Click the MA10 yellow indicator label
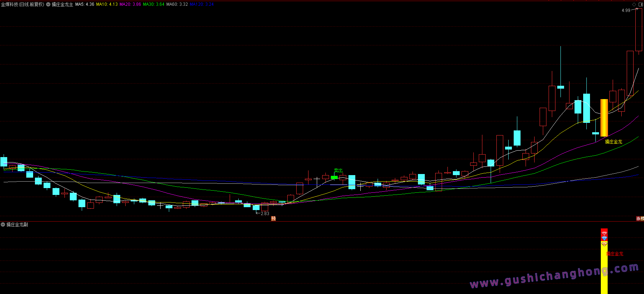This screenshot has height=294, width=644. point(107,4)
